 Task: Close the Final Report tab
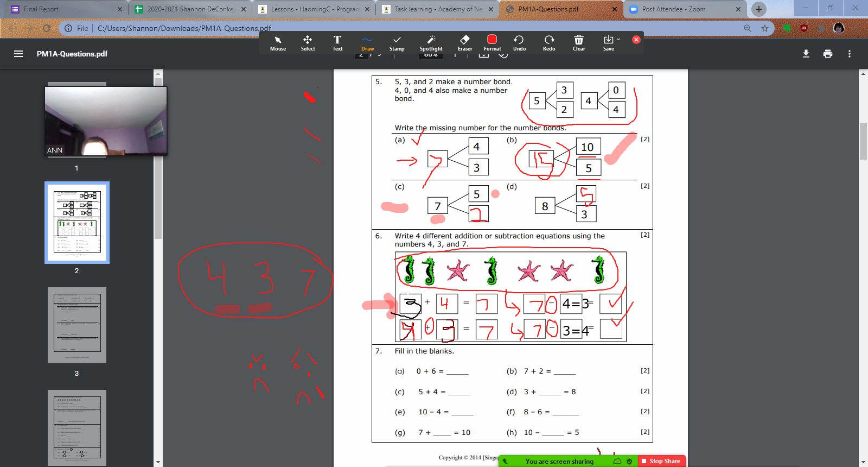tap(120, 9)
